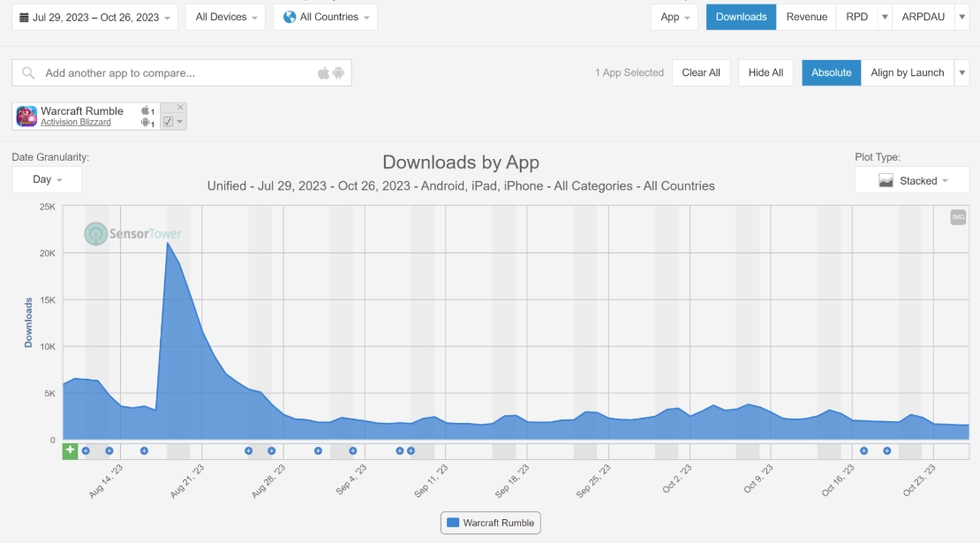Click the 20K y-axis label
The height and width of the screenshot is (543, 980).
point(48,253)
